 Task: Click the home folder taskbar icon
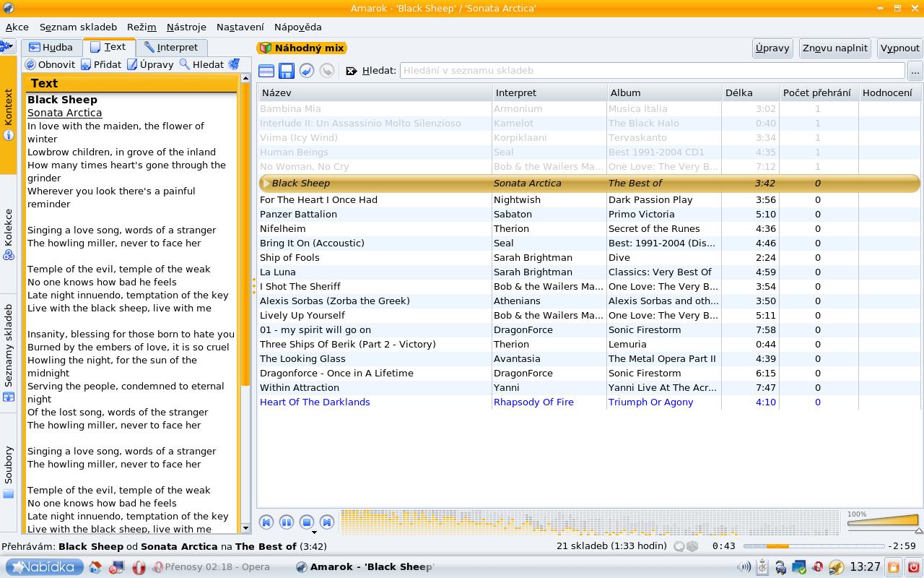[x=95, y=567]
